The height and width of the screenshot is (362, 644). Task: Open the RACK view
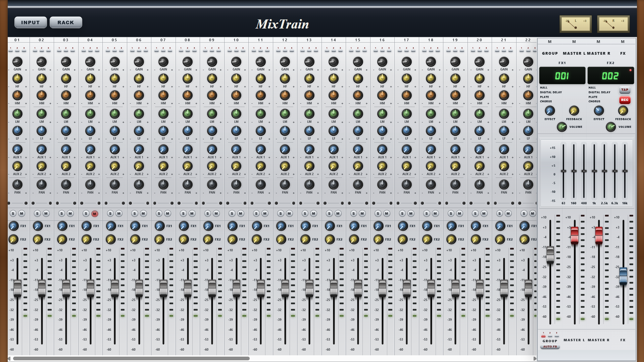click(x=66, y=22)
